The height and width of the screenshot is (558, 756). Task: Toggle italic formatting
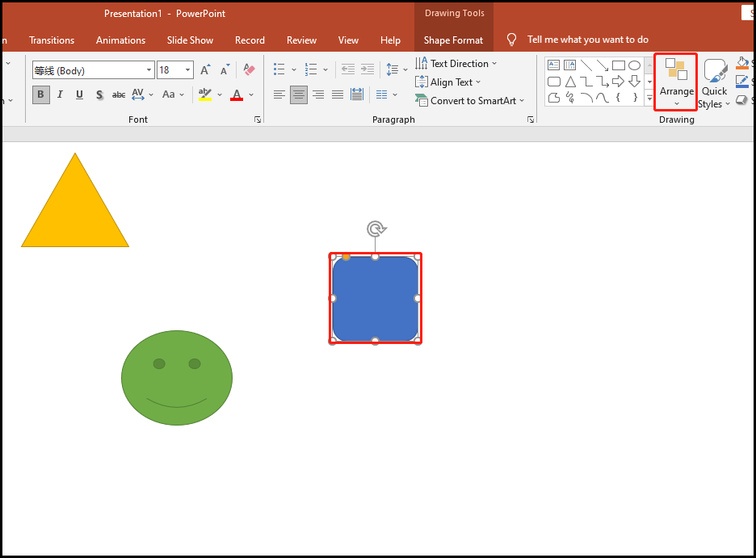60,94
